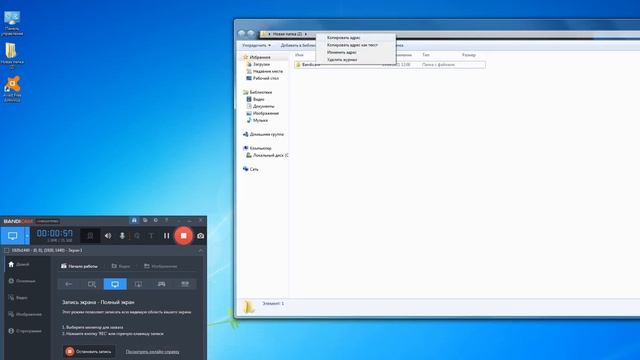The image size is (640, 360).
Task: Click the highlighted lock icon in Bandicam title bar
Action: point(134,220)
